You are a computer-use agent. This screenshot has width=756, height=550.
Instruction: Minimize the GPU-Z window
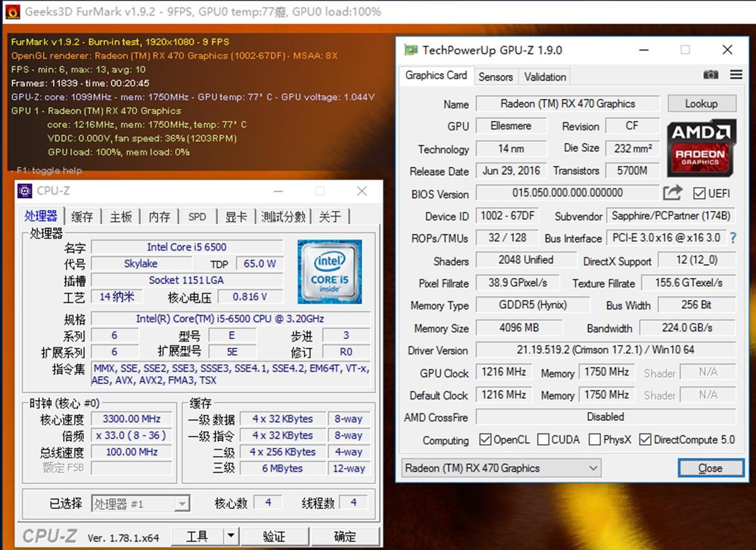(x=644, y=50)
